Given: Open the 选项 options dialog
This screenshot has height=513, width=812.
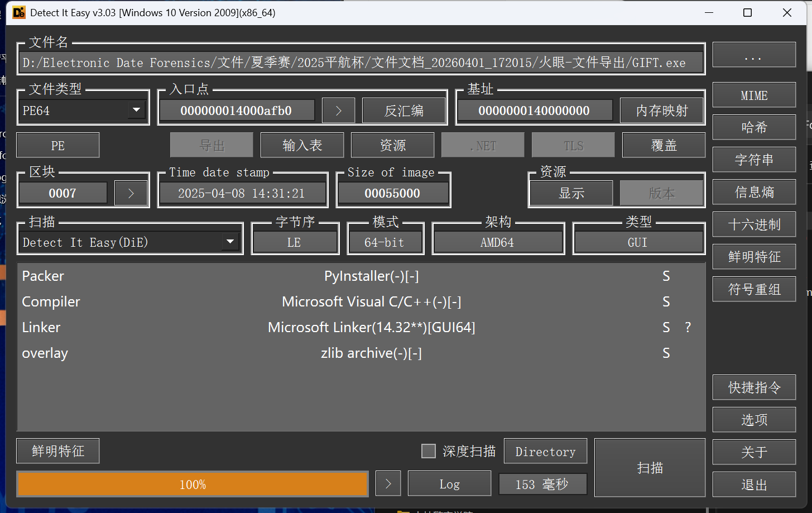Looking at the screenshot, I should [754, 420].
